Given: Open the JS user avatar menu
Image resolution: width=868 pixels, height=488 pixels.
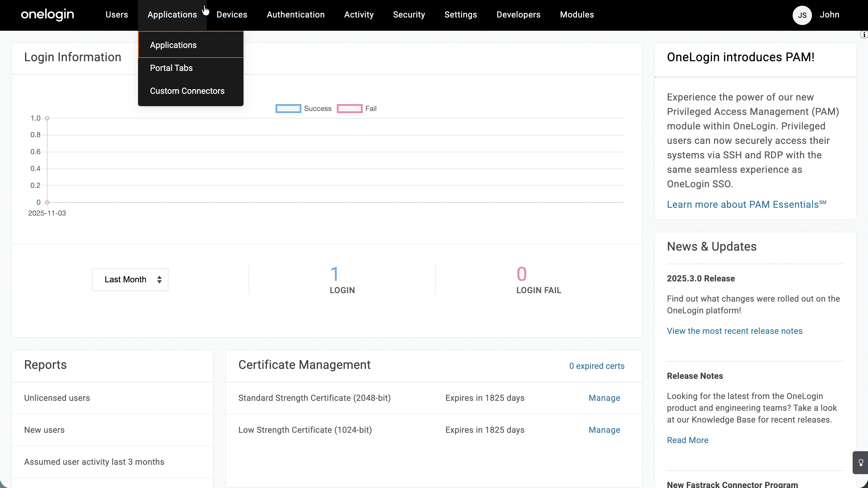Looking at the screenshot, I should [x=802, y=15].
